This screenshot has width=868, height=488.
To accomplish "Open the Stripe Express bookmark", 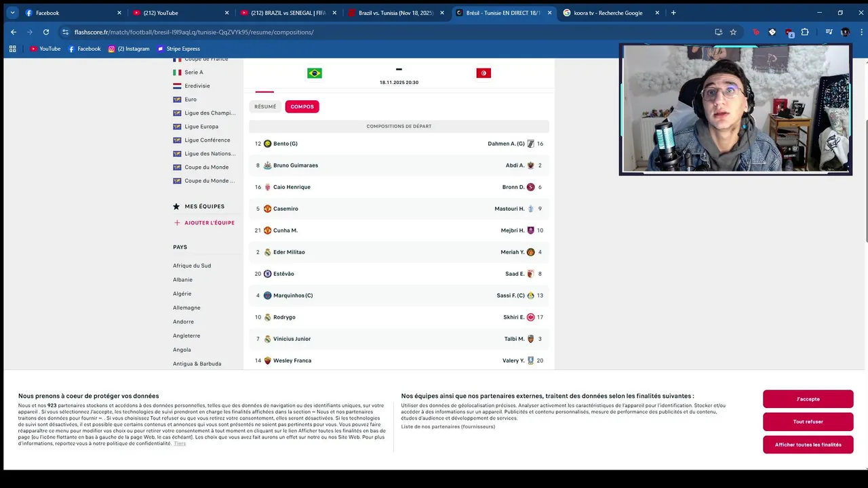I will click(178, 49).
